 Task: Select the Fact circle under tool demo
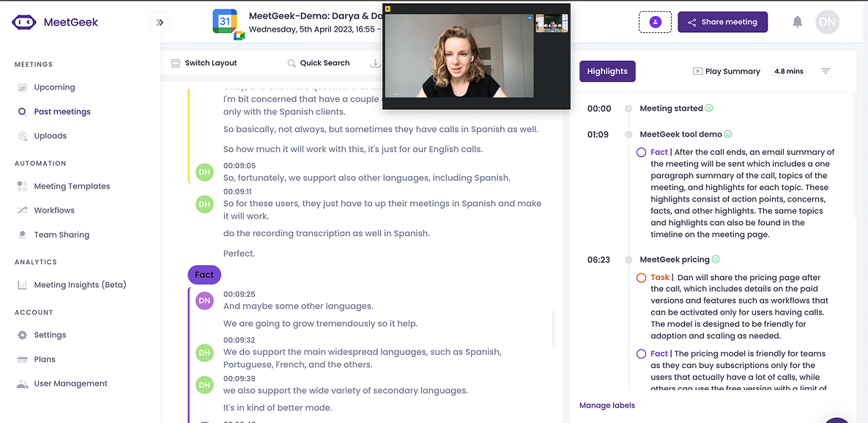coord(642,152)
